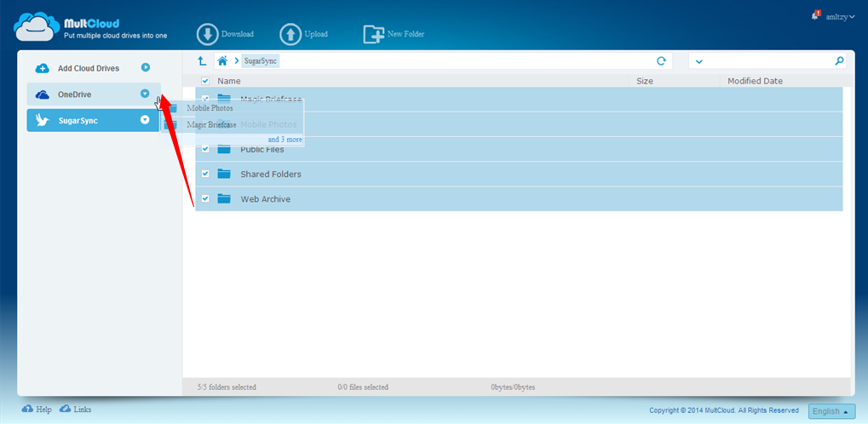The height and width of the screenshot is (424, 868).
Task: Uncheck the Shared Folders checkbox
Action: click(205, 175)
